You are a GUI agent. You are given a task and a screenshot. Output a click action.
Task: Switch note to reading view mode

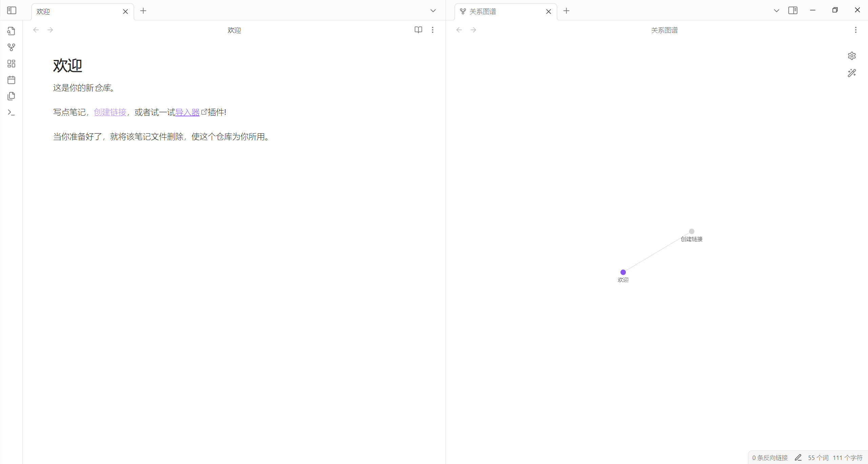pyautogui.click(x=418, y=30)
